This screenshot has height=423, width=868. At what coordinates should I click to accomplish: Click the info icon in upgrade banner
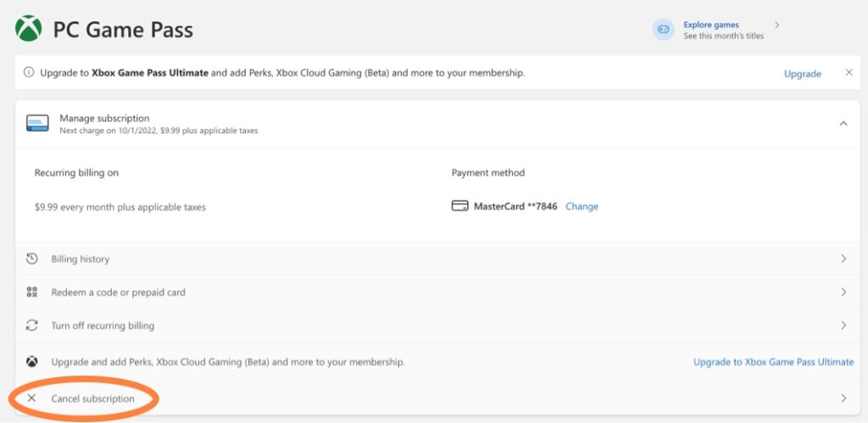29,73
